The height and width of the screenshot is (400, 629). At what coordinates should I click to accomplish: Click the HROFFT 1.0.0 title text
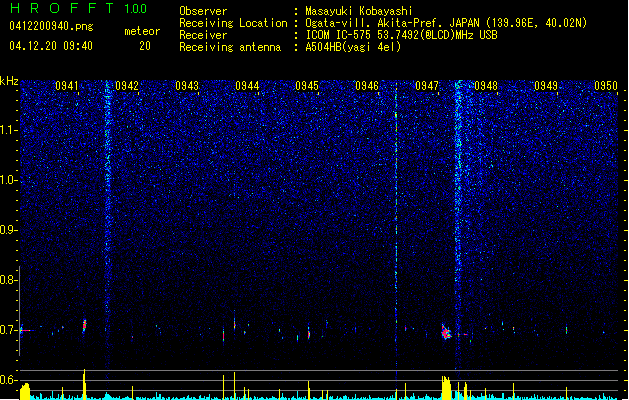(79, 8)
